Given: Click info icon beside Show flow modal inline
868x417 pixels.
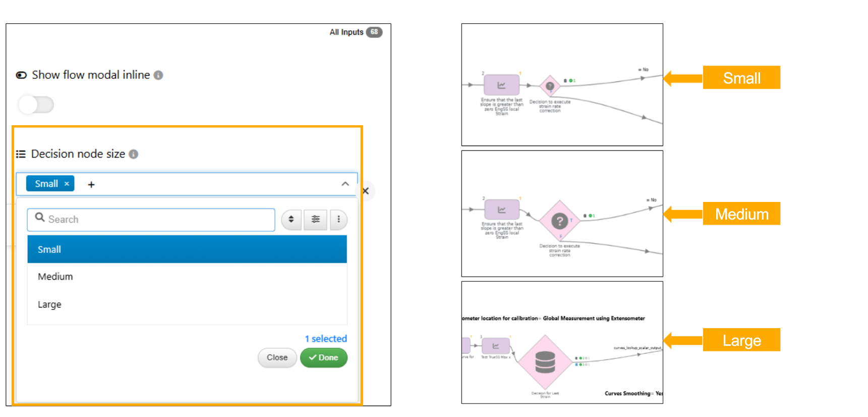Looking at the screenshot, I should [x=158, y=75].
